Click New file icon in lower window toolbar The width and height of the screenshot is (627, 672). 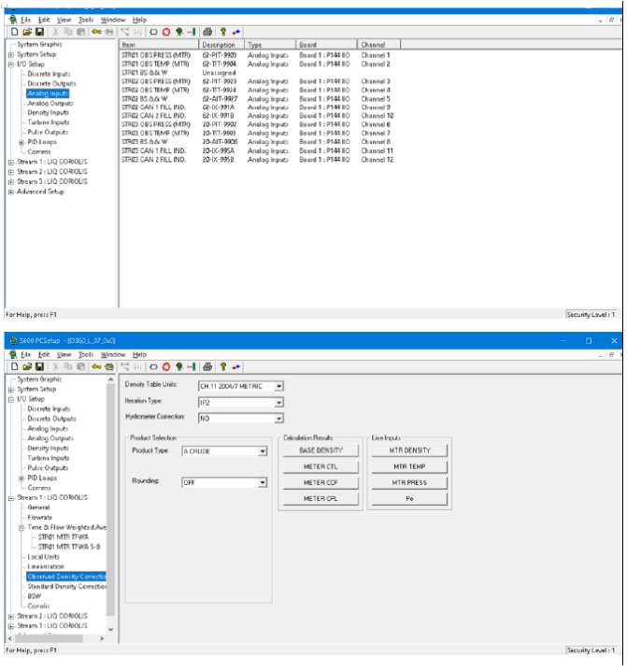(x=15, y=367)
